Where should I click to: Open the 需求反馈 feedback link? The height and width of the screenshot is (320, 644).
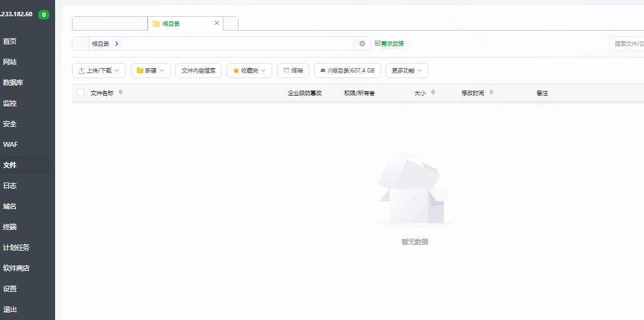[x=389, y=44]
